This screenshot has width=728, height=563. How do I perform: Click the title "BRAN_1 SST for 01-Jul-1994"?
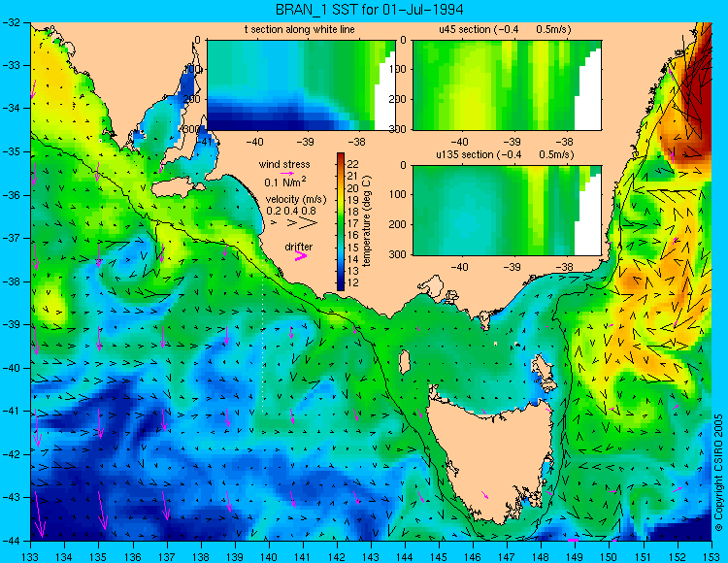click(x=369, y=10)
